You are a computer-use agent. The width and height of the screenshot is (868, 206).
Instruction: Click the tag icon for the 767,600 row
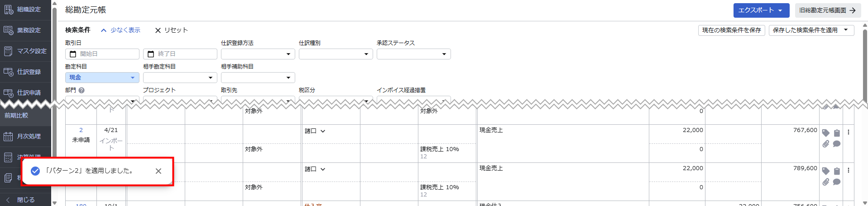(825, 133)
